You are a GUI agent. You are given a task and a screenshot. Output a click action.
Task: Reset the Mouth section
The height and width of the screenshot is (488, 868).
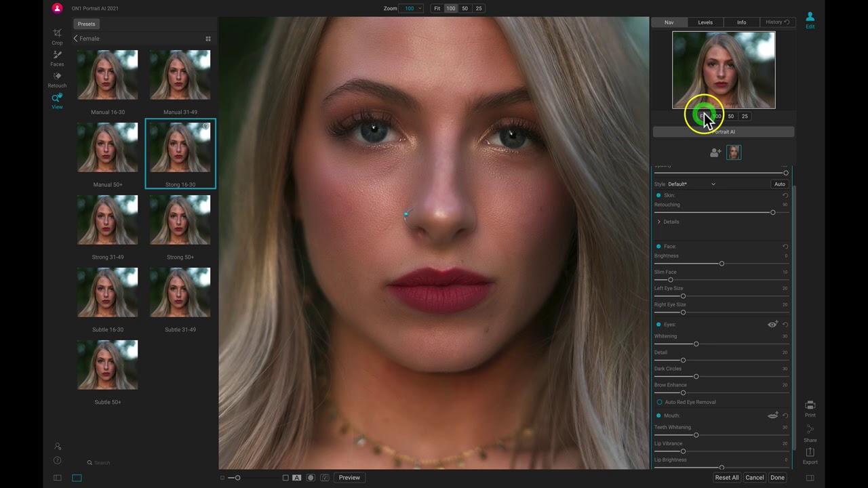[785, 415]
